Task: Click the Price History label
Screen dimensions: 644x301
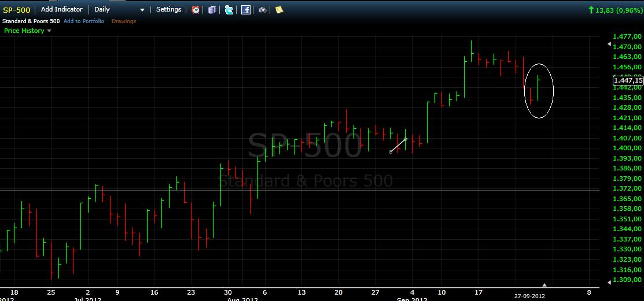Action: pyautogui.click(x=24, y=31)
